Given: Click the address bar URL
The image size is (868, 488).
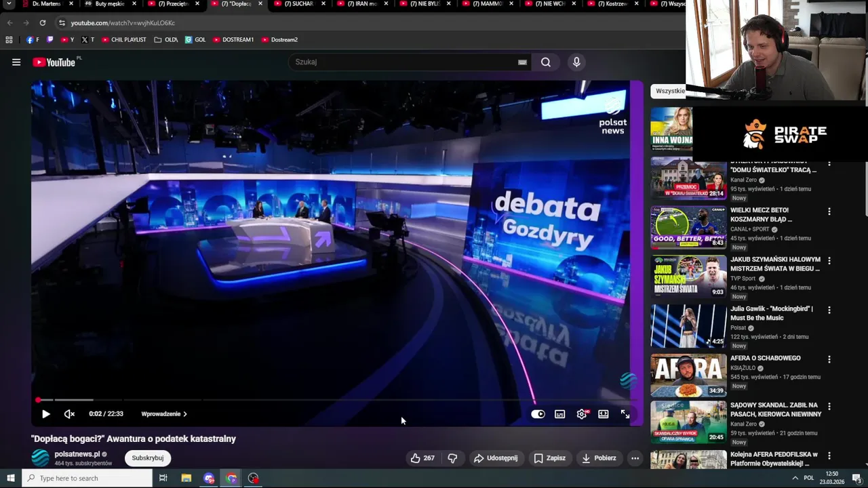Looking at the screenshot, I should tap(123, 23).
